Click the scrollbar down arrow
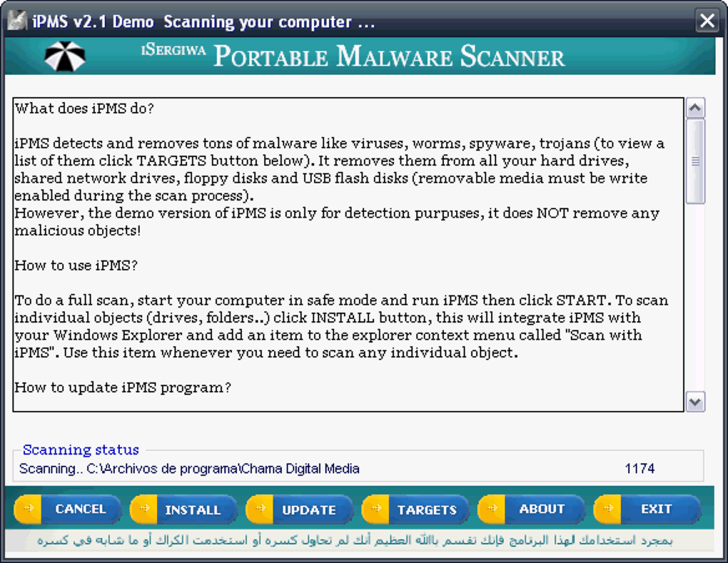 [695, 402]
